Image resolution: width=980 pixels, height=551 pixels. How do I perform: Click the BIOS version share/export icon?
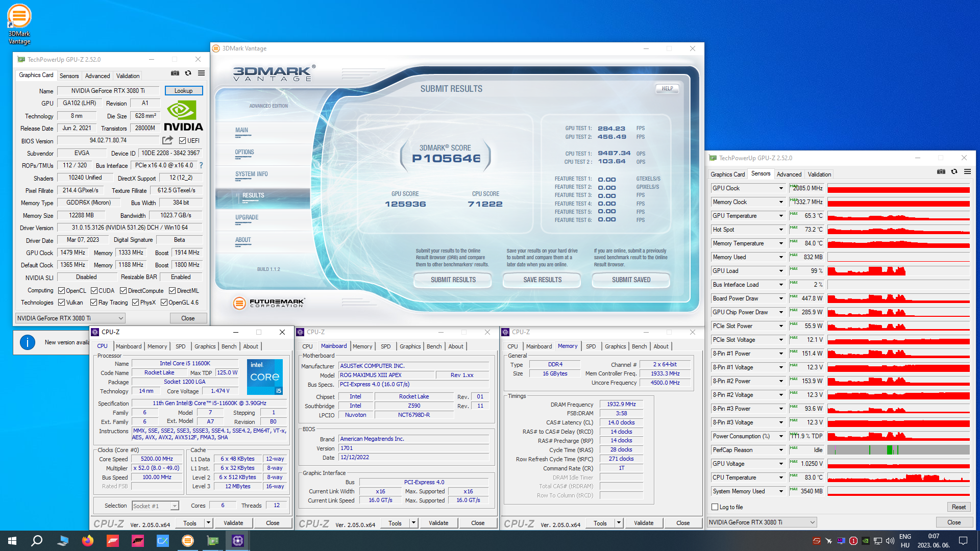tap(167, 140)
